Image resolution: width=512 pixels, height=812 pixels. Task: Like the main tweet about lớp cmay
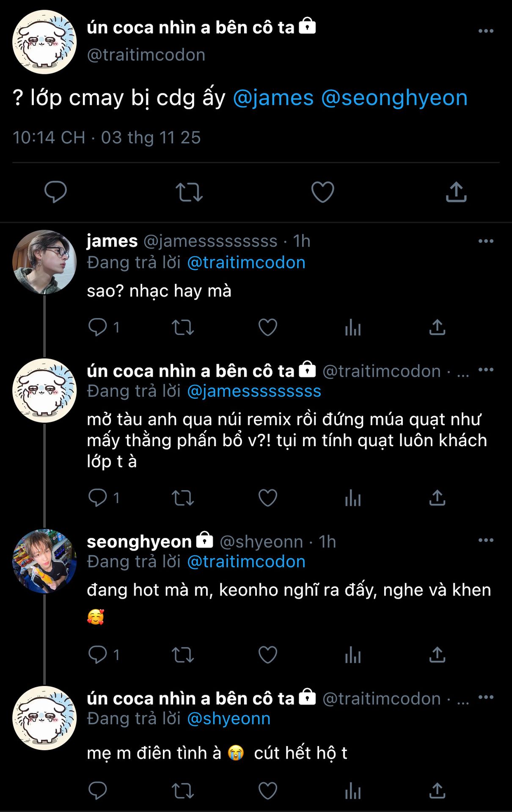[x=322, y=192]
